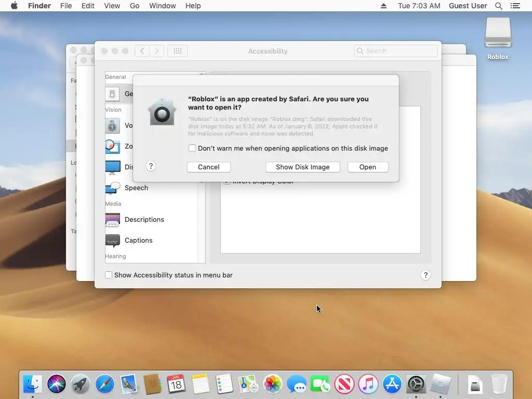This screenshot has height=399, width=532.
Task: Click the Captions icon
Action: 113,241
